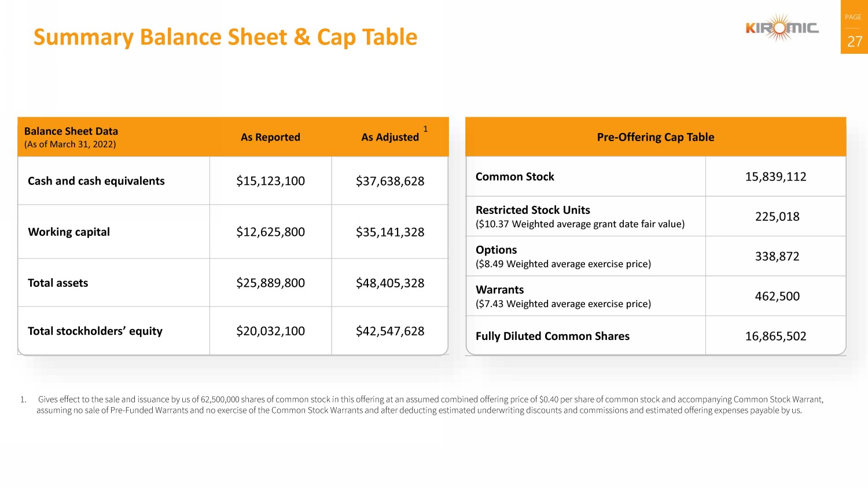This screenshot has width=868, height=488.
Task: Click the Fully Diluted Common Shares label
Action: [552, 336]
